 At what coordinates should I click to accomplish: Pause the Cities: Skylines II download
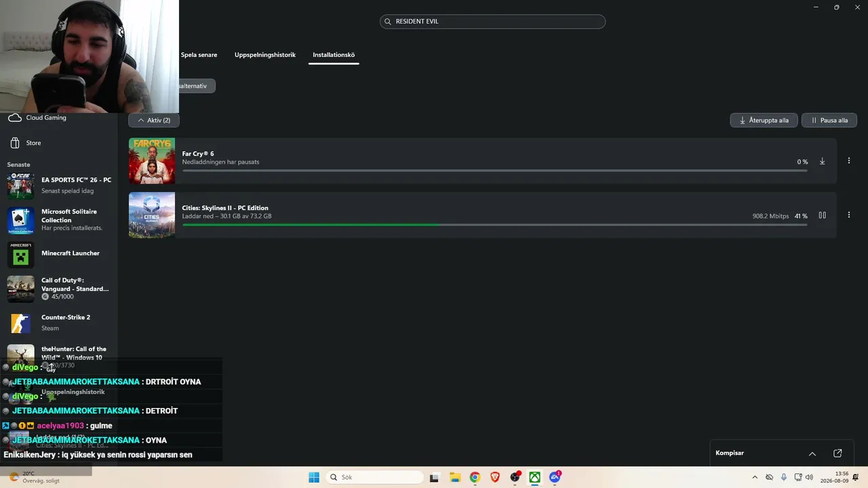click(x=822, y=216)
